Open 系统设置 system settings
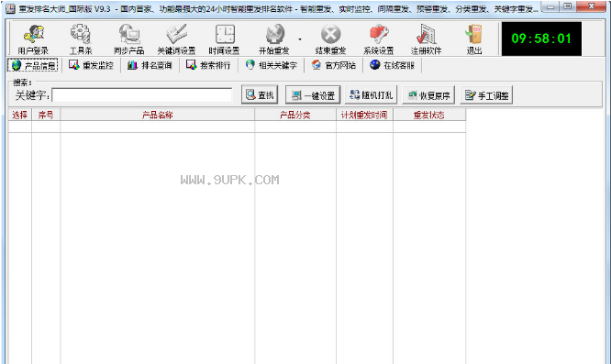 point(379,39)
